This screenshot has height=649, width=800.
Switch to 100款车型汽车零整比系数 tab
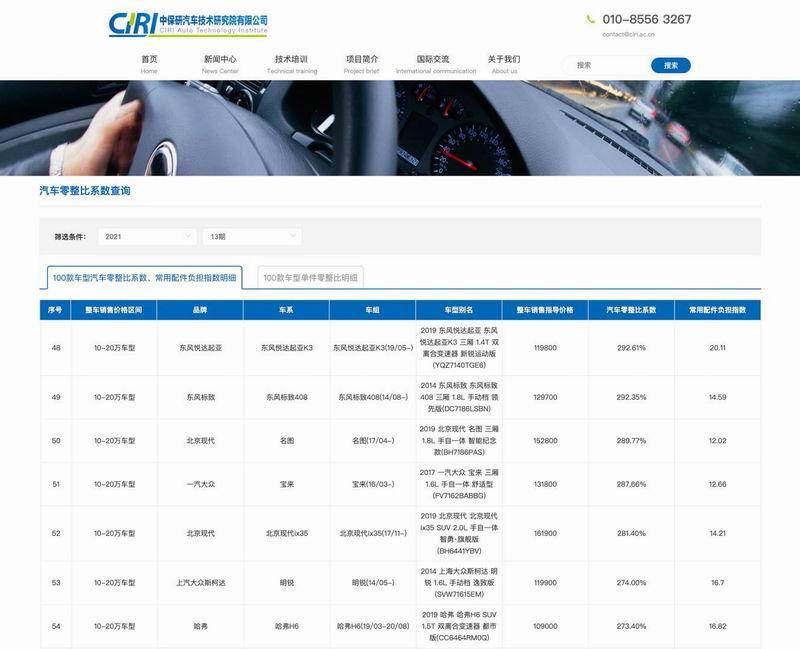(144, 278)
